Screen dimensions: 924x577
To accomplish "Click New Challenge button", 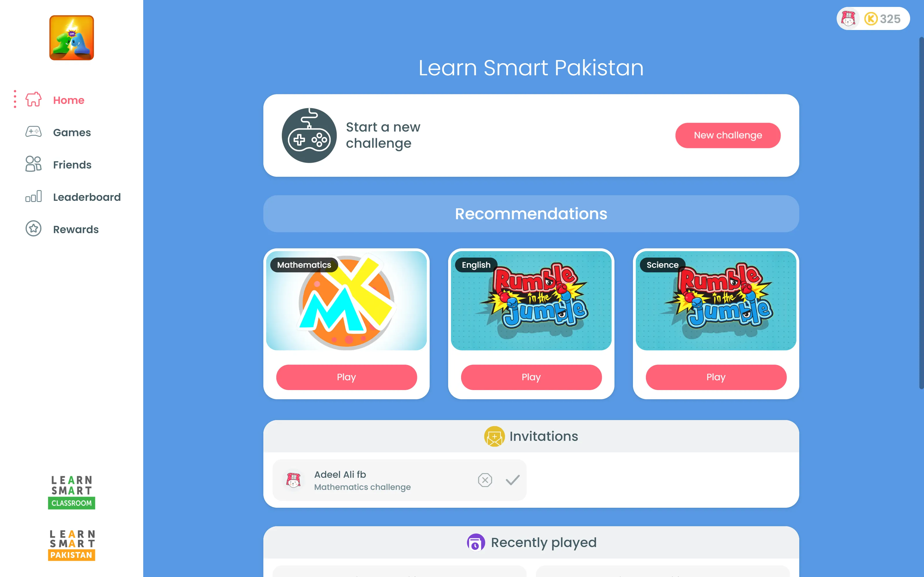I will click(x=728, y=136).
